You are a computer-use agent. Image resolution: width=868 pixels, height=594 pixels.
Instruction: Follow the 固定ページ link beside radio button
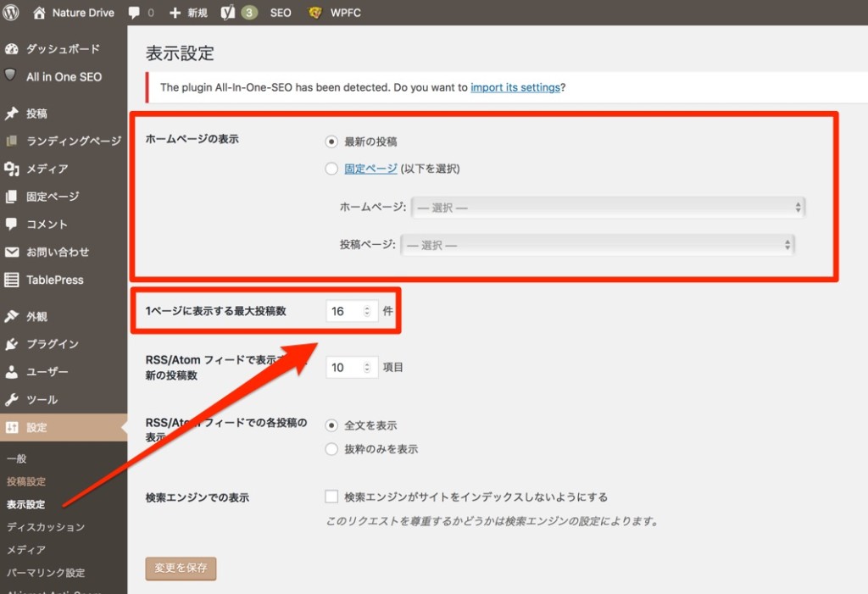pos(370,169)
